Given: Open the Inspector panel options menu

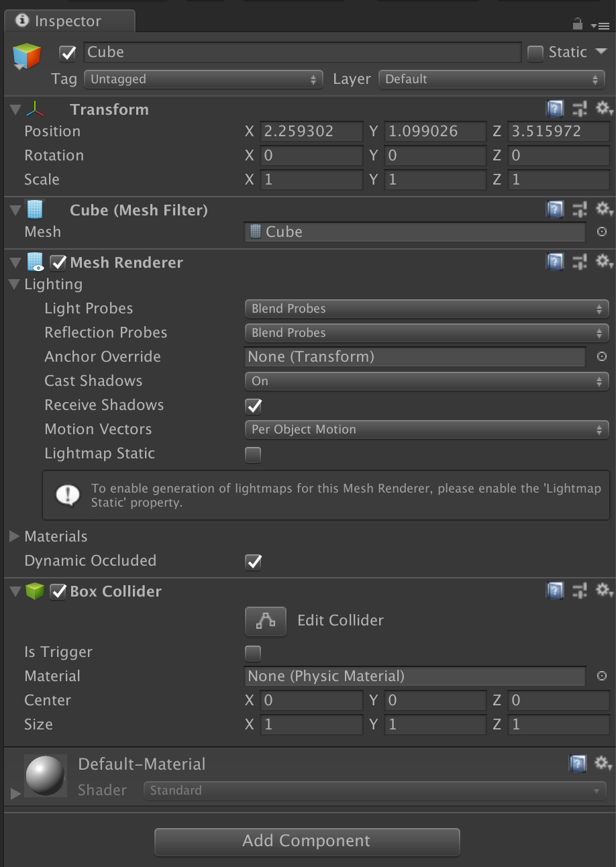Looking at the screenshot, I should [599, 25].
